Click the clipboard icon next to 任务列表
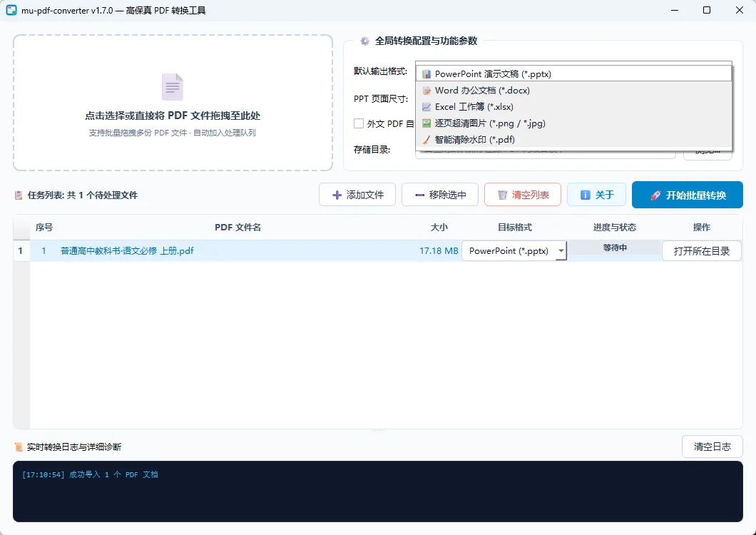 19,195
